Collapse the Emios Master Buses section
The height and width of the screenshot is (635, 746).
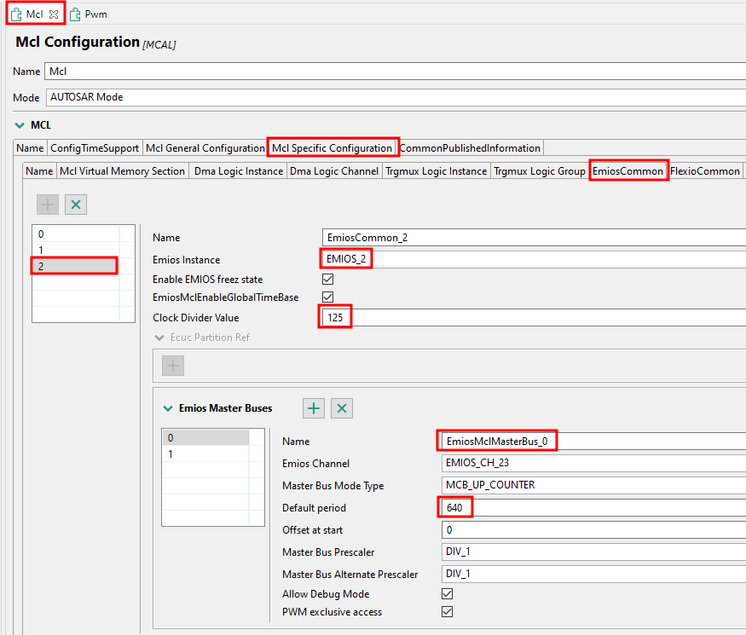[x=167, y=409]
